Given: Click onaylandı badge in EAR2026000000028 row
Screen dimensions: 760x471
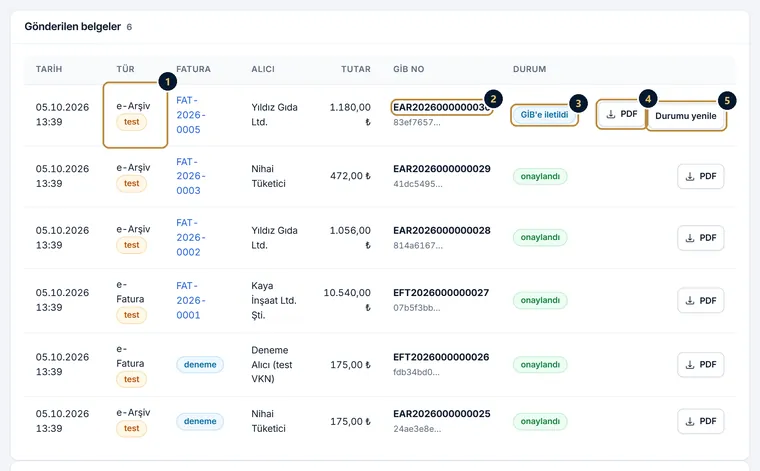Looking at the screenshot, I should coord(540,237).
